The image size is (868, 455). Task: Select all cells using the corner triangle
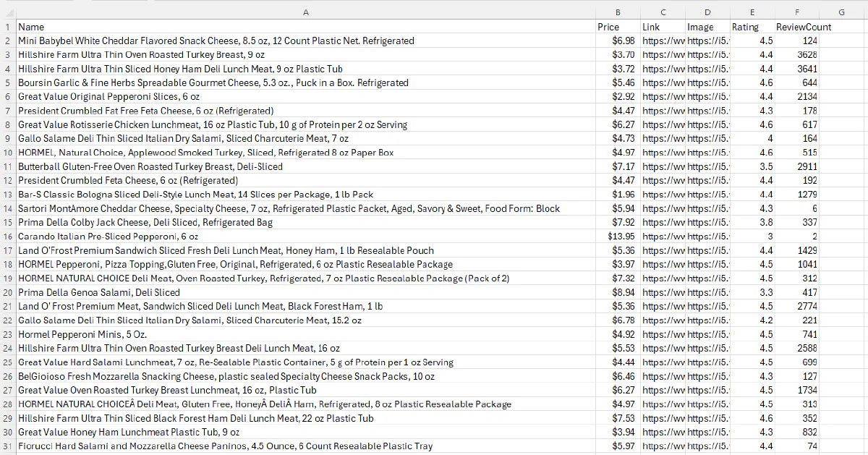pyautogui.click(x=7, y=12)
